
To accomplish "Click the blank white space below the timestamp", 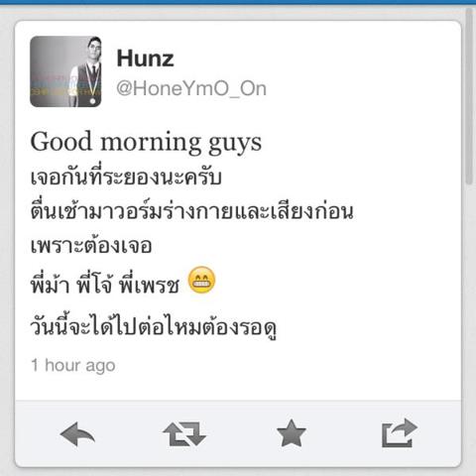I will click(x=238, y=388).
